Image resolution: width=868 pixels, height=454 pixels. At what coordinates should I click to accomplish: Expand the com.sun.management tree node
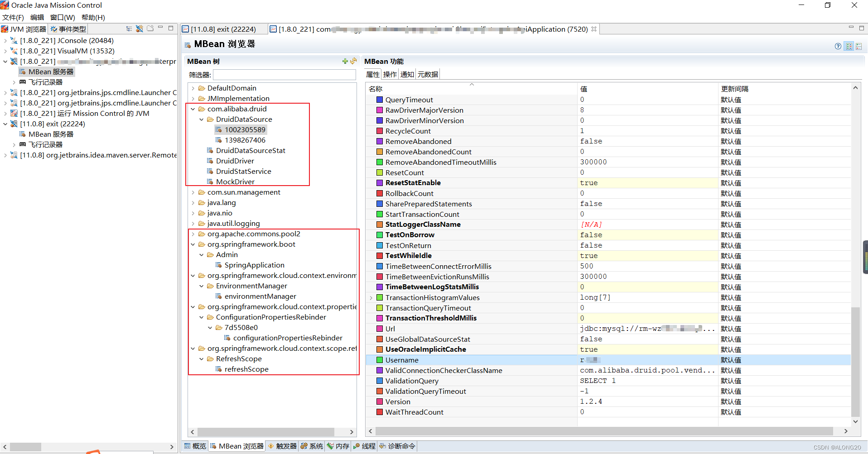[193, 192]
